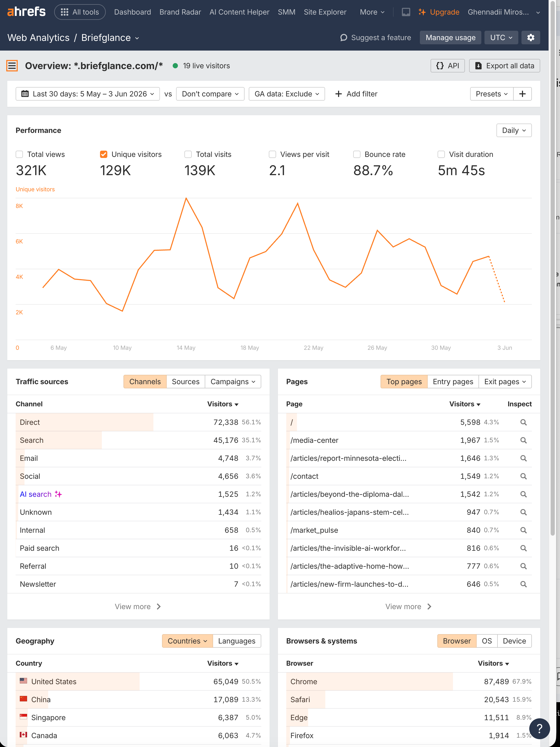Switch to the Entry pages tab

pos(453,382)
